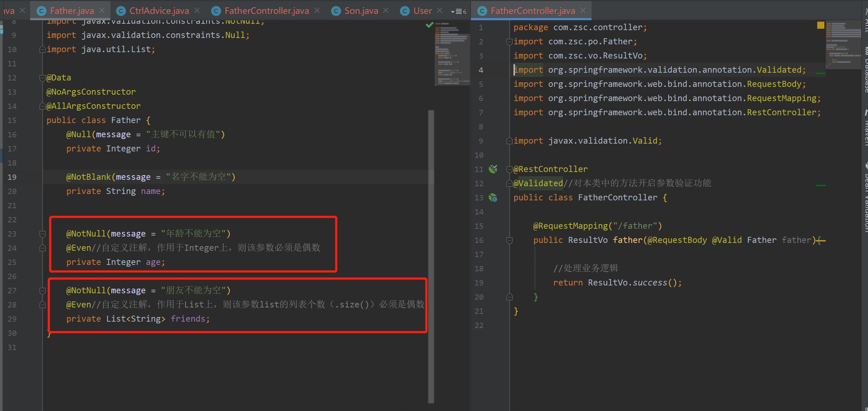
Task: Open the hidden tabs dropdown list
Action: 458,11
